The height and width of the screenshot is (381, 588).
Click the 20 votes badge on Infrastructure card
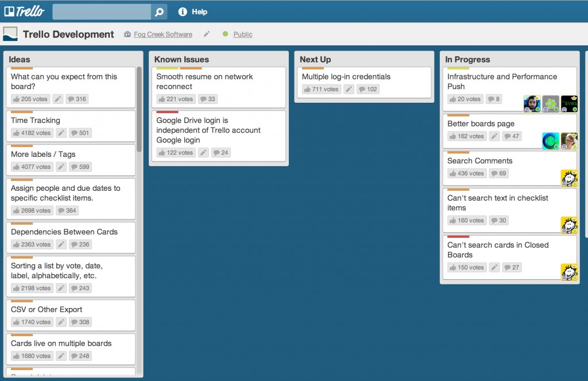tap(465, 99)
